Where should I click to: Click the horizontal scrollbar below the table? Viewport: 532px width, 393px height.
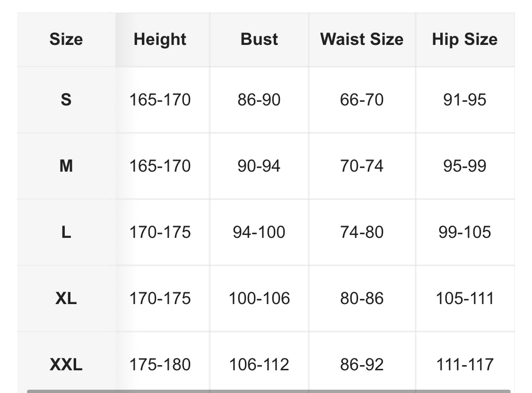269,391
